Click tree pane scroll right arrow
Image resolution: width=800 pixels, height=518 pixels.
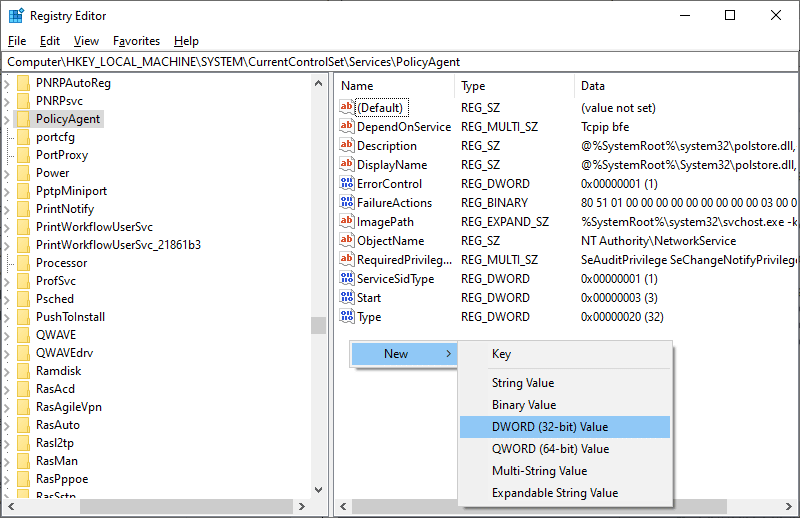point(302,506)
